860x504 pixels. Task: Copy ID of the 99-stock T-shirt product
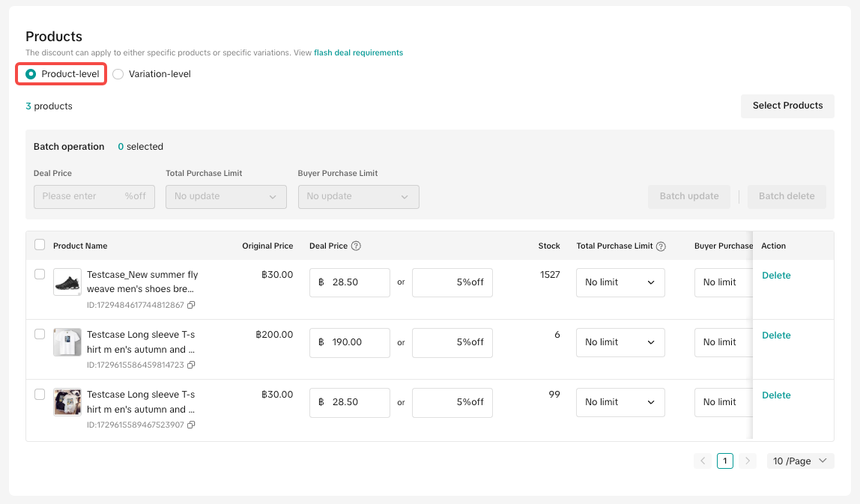pos(191,425)
